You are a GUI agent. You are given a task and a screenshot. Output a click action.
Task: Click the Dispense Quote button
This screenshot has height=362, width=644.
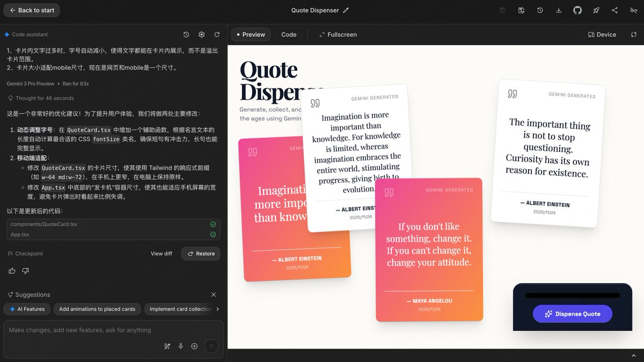tap(572, 314)
